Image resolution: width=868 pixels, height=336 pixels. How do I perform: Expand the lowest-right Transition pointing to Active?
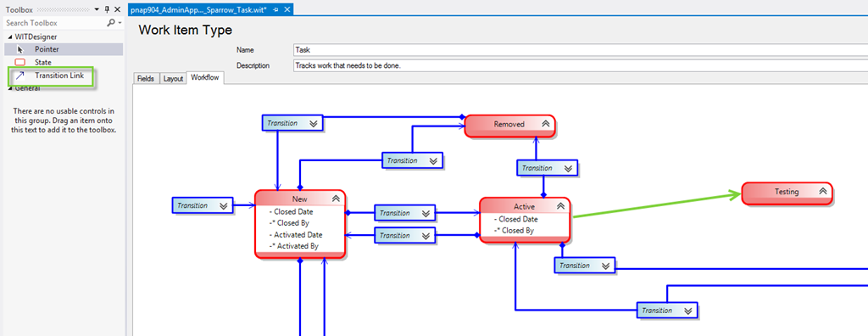688,311
